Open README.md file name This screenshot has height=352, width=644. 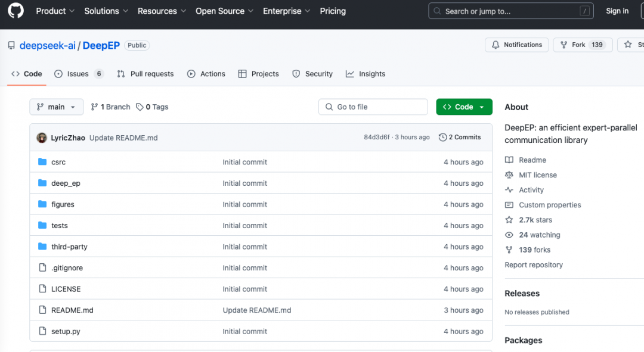click(x=72, y=310)
